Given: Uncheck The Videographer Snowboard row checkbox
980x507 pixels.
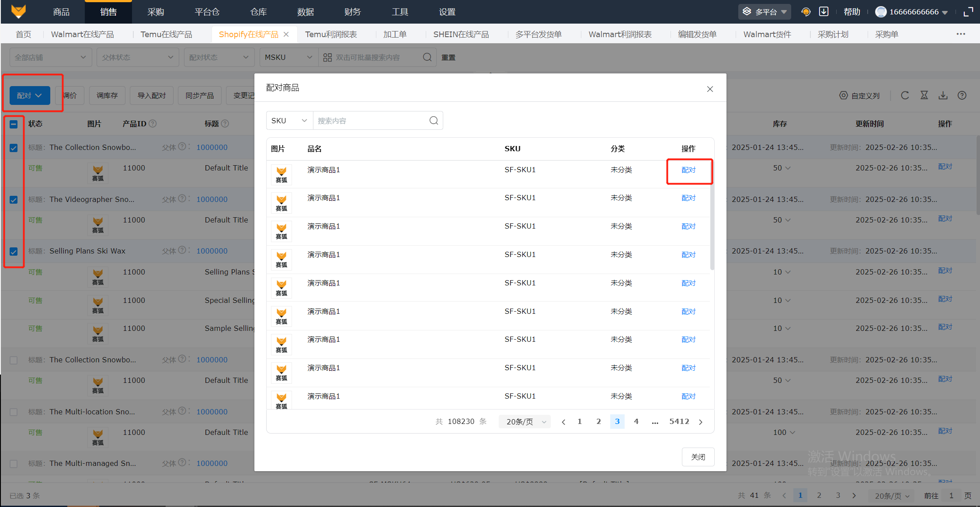Looking at the screenshot, I should (x=14, y=200).
